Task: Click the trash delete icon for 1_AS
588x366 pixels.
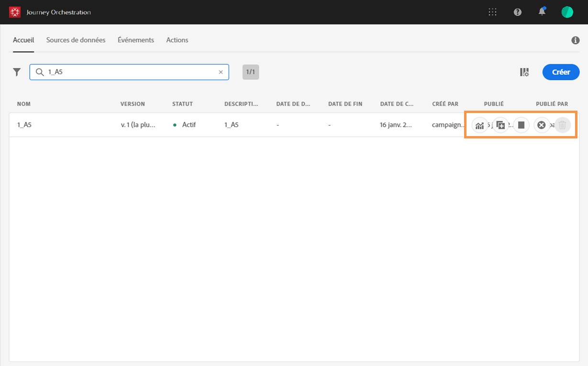Action: click(x=563, y=125)
